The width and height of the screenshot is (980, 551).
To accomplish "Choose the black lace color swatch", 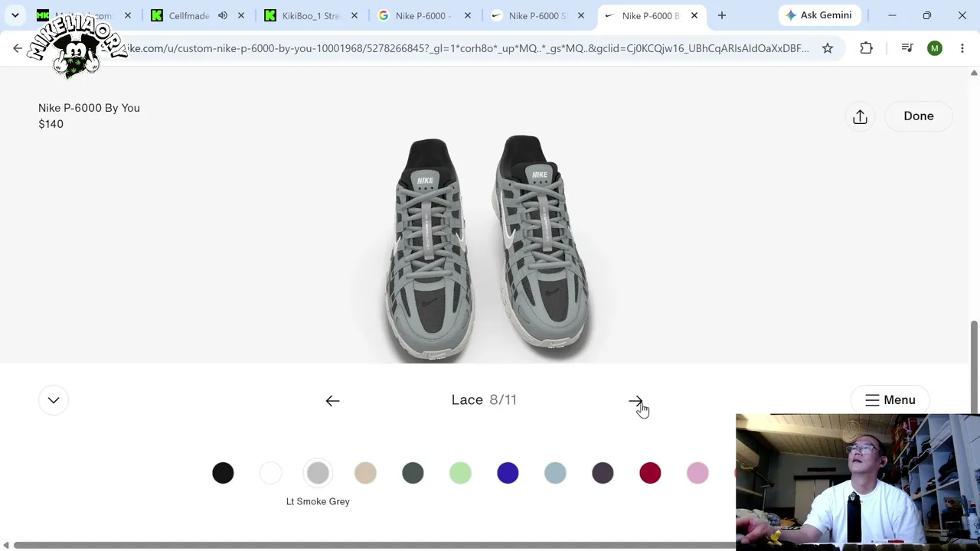I will pos(223,473).
